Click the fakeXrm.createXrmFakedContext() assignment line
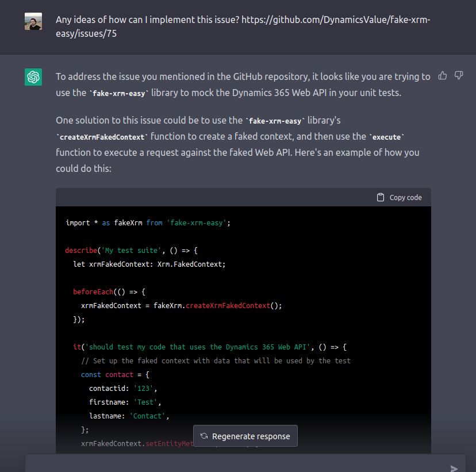Screen dimensions: 476x472 182,306
